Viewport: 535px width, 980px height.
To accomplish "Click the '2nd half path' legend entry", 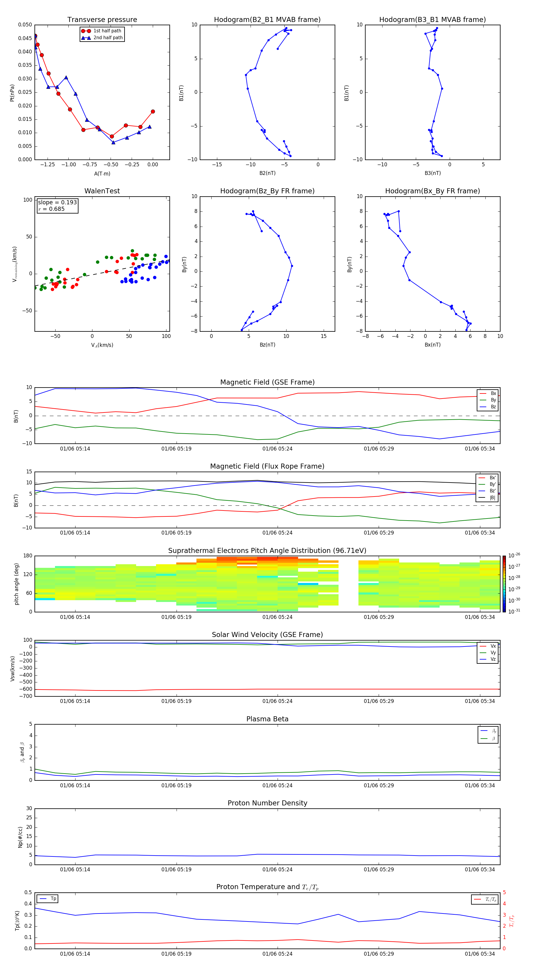I will tap(102, 38).
